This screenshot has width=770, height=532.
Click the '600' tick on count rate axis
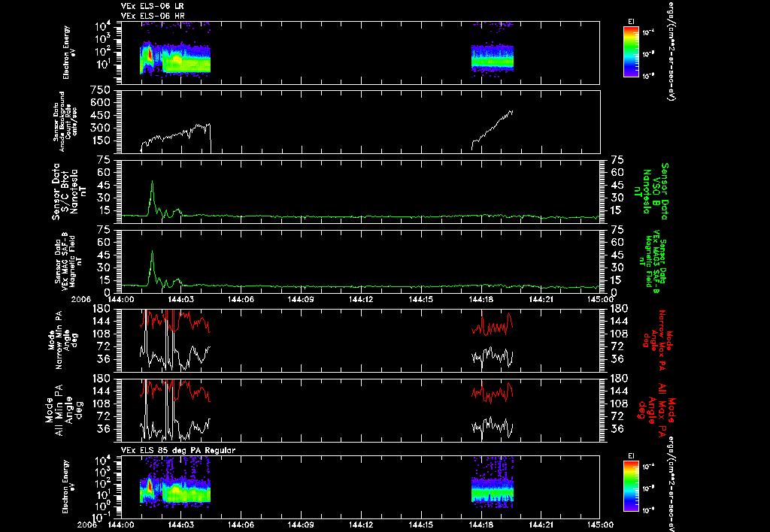click(x=100, y=103)
